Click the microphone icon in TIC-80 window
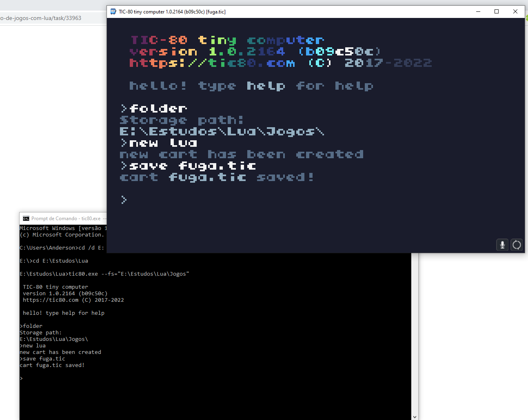This screenshot has width=528, height=420. 502,245
